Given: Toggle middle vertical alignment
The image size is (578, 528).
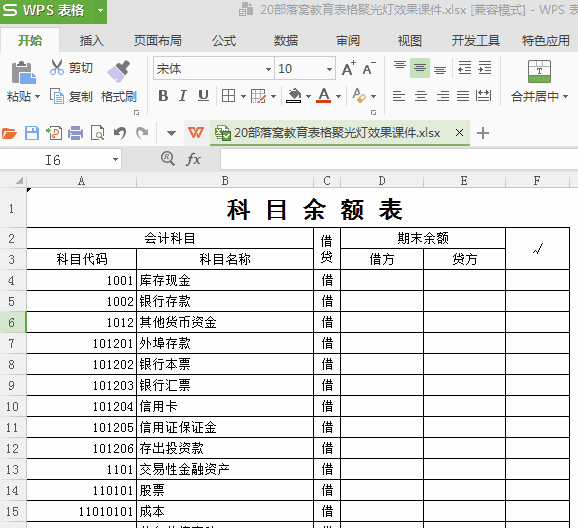Looking at the screenshot, I should pyautogui.click(x=419, y=67).
